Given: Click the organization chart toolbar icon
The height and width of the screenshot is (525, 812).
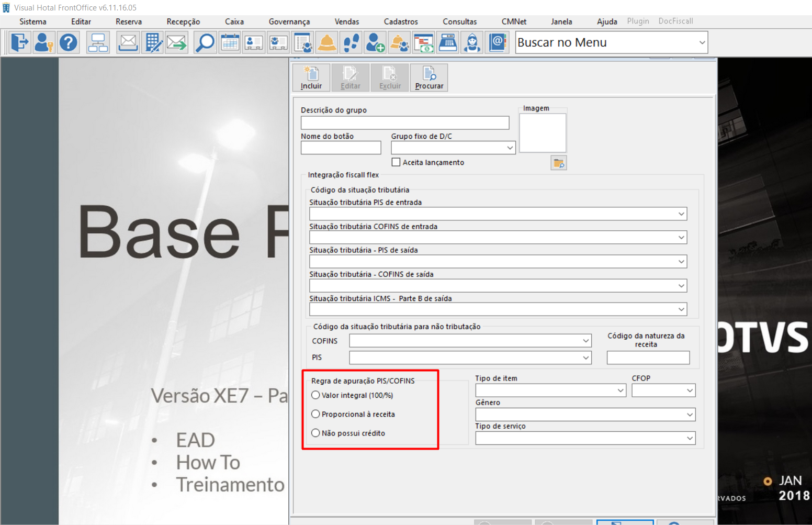Looking at the screenshot, I should [98, 42].
